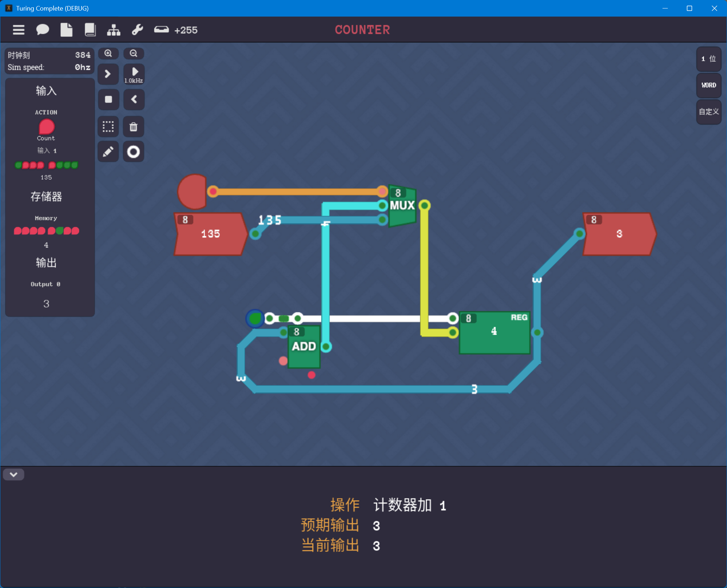This screenshot has height=588, width=727.
Task: Click the 输入 panel heading
Action: [x=46, y=91]
